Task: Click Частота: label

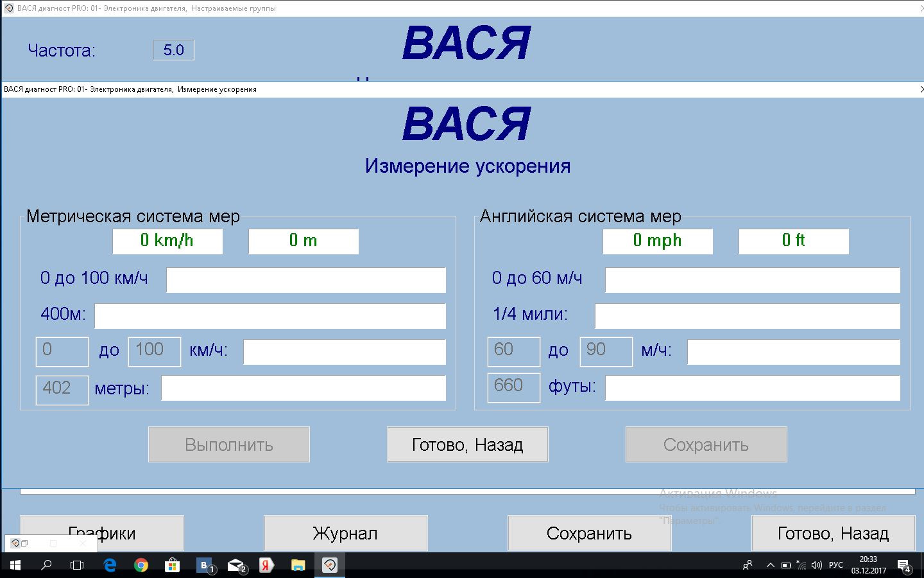Action: click(x=62, y=51)
